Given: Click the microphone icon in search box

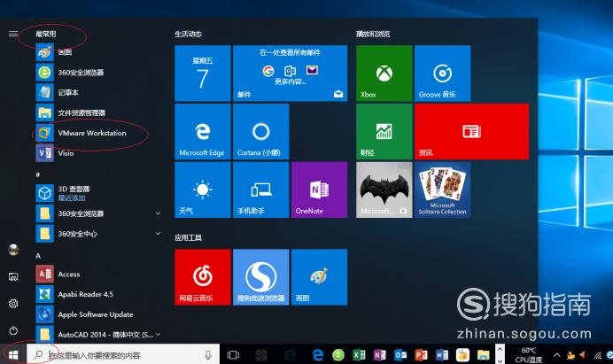Looking at the screenshot, I should tap(208, 354).
